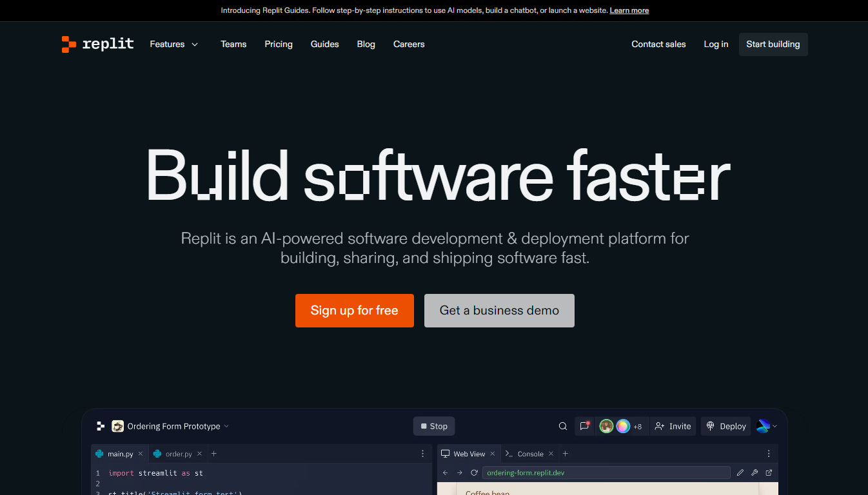The height and width of the screenshot is (495, 868).
Task: Visit the Blog page
Action: (x=366, y=44)
